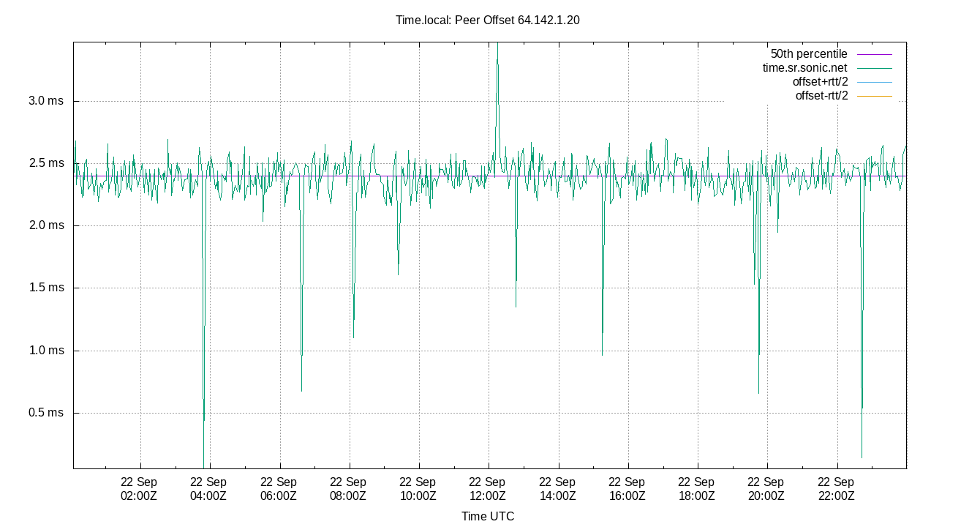Select the 'time.sr.sonic.net' legend label

804,68
